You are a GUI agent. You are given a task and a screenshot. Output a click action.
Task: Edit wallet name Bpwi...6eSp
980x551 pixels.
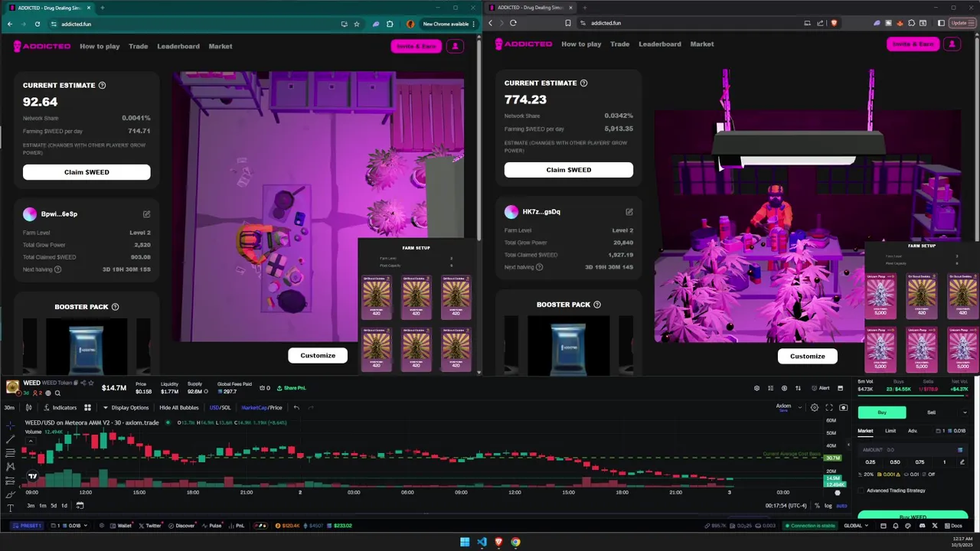click(x=146, y=214)
